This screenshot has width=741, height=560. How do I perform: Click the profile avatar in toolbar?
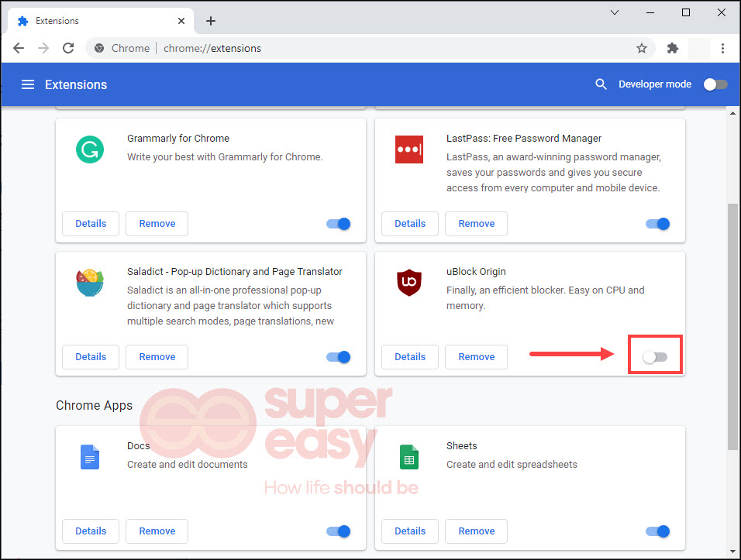click(x=699, y=48)
